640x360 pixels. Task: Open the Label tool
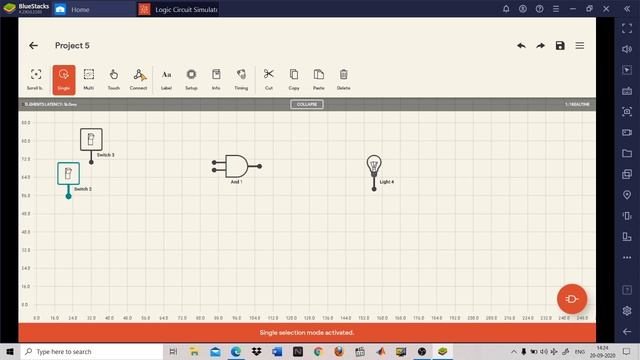click(x=166, y=80)
